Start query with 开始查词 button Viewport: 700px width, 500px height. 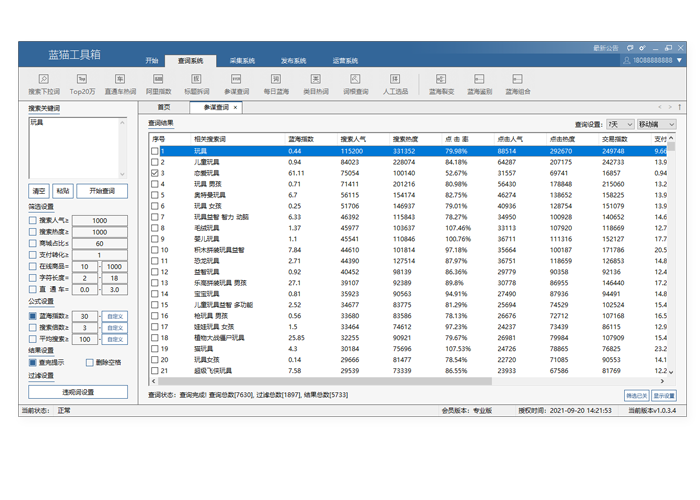point(102,191)
